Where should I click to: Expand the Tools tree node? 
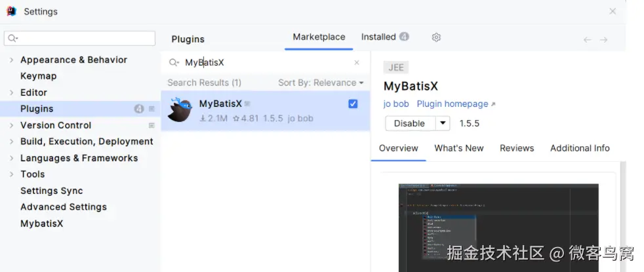coord(12,174)
